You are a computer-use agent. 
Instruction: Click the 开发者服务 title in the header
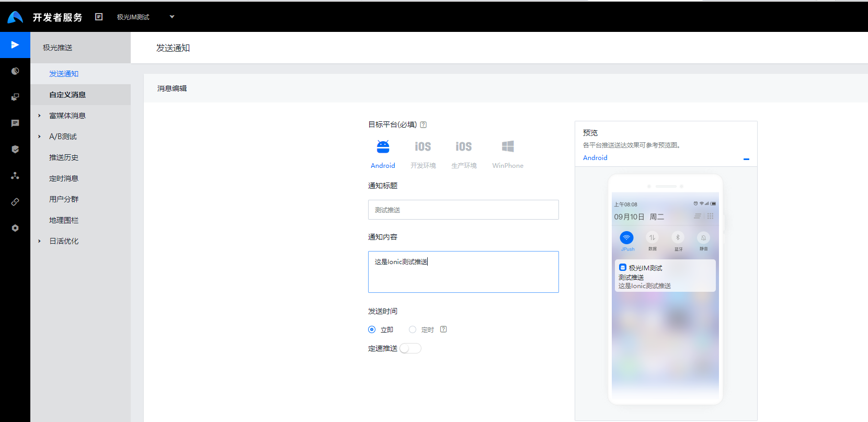tap(58, 17)
